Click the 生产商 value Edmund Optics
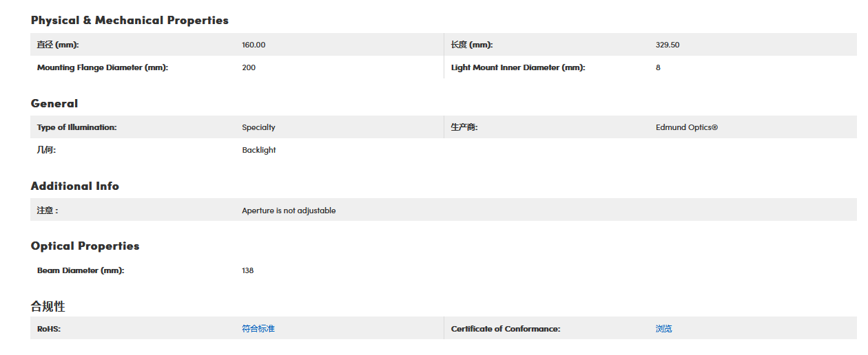The width and height of the screenshot is (868, 355). [687, 127]
